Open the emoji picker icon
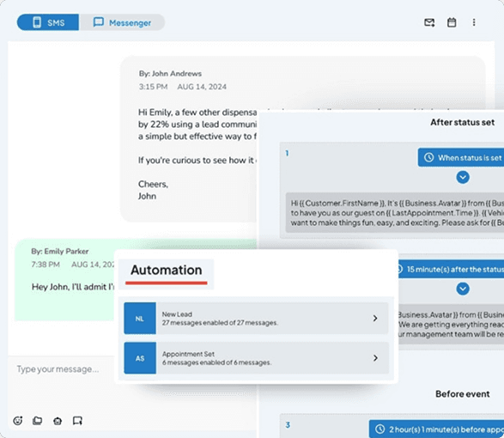Screen dimensions: 504x438 [18, 420]
